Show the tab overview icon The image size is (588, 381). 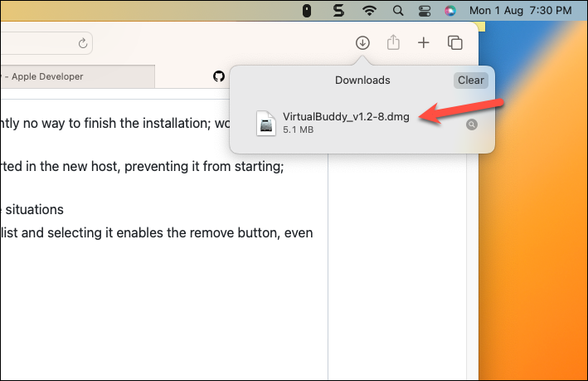(454, 43)
